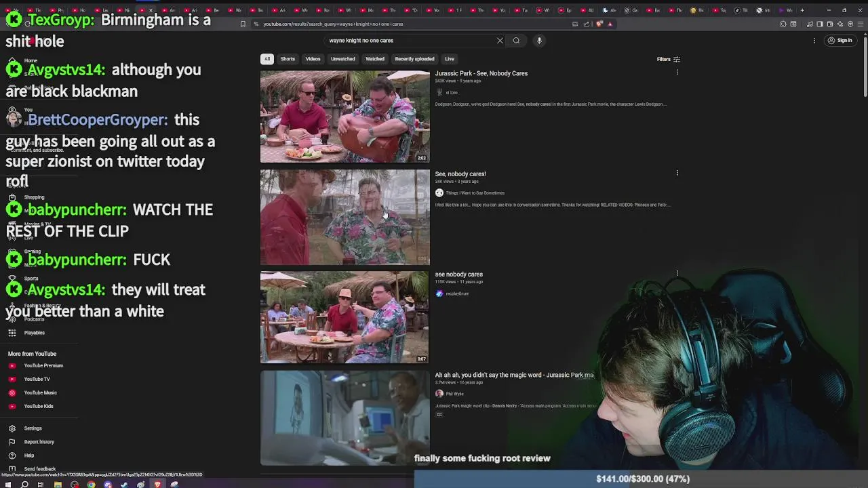Open YouTube TV

37,380
